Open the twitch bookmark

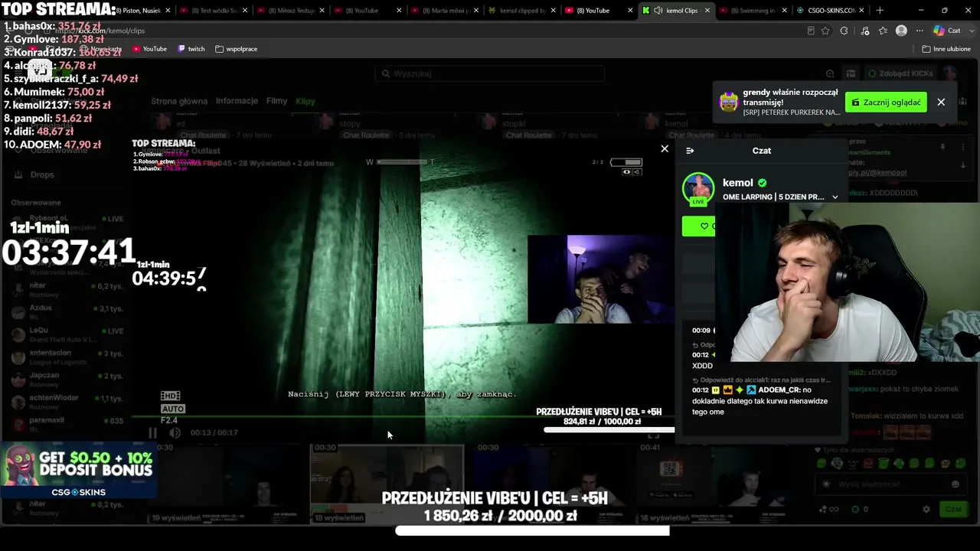[x=191, y=49]
